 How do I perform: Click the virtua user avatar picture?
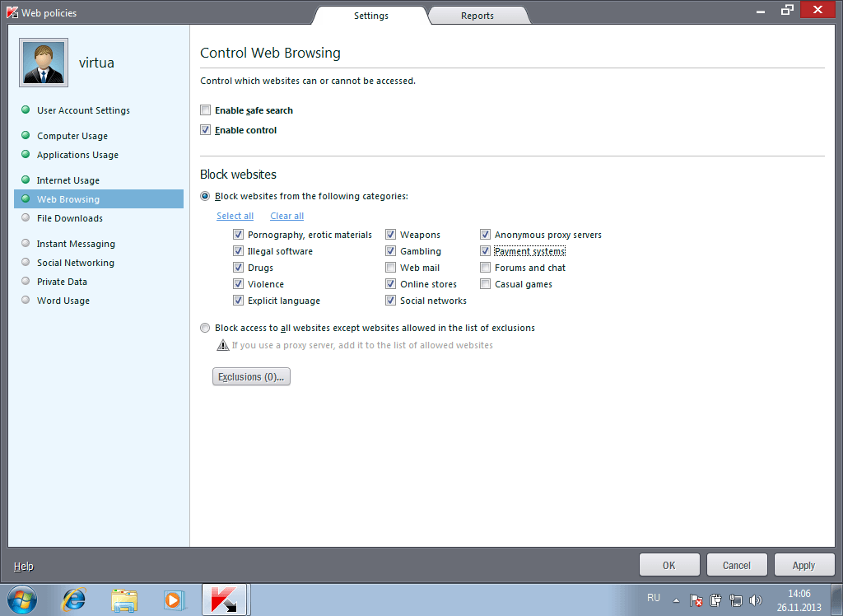(44, 63)
